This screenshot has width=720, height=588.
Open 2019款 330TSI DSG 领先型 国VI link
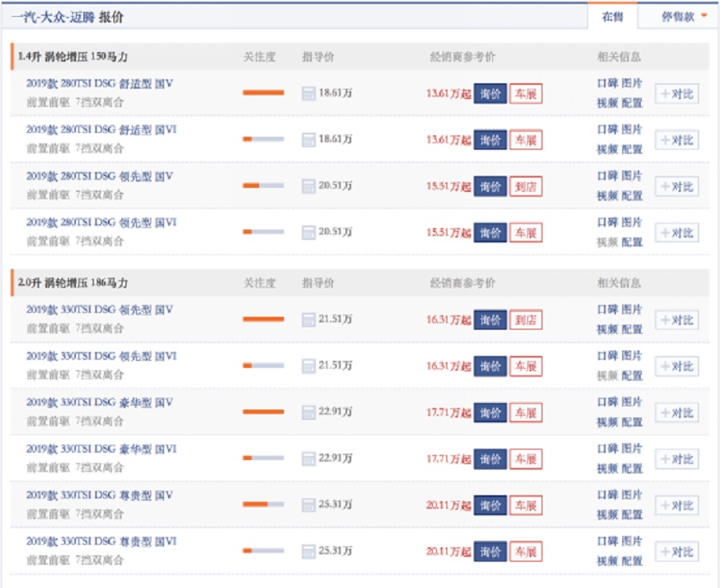click(x=102, y=356)
